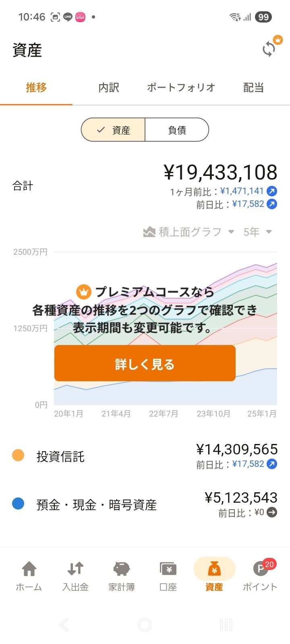Select the 資産 toggle segment
The height and width of the screenshot is (644, 290).
tap(113, 130)
